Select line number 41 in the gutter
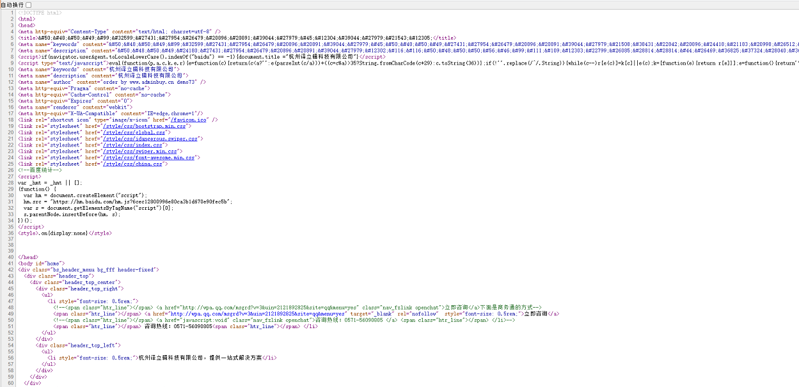Viewport: 799px width, 387px height. click(11, 264)
